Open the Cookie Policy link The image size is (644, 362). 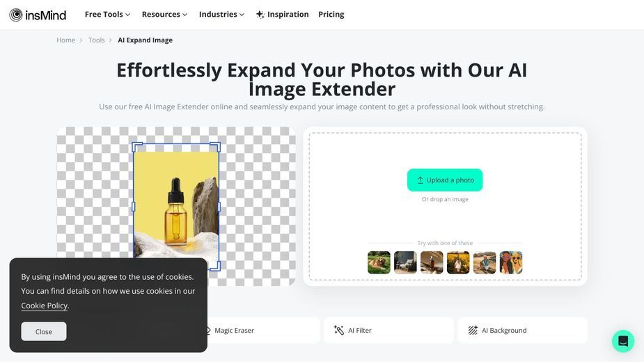[45, 306]
